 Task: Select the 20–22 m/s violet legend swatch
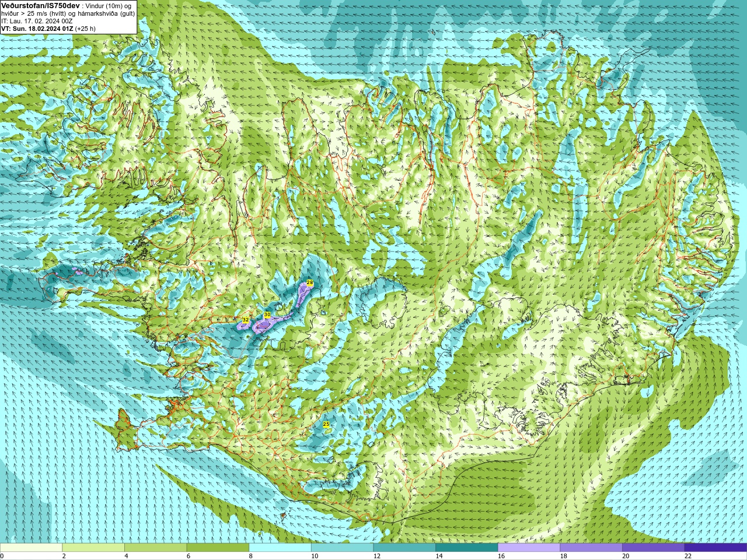[x=653, y=548]
